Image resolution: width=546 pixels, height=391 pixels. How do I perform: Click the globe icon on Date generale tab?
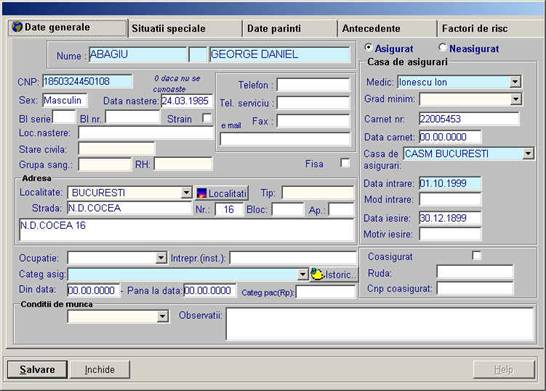[x=17, y=26]
